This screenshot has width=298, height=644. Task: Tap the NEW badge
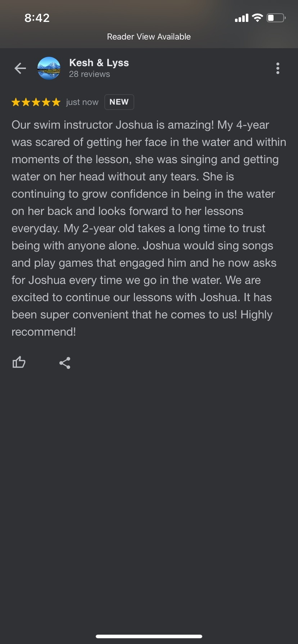click(x=119, y=102)
